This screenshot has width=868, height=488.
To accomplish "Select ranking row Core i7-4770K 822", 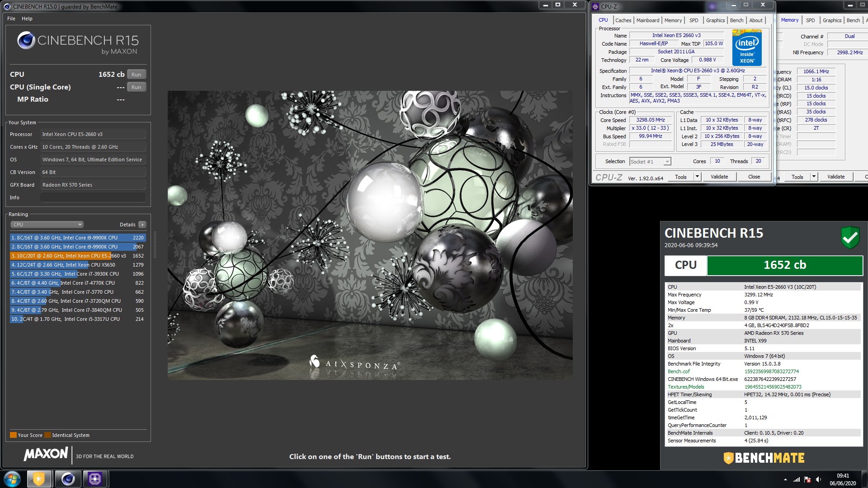I will click(77, 283).
